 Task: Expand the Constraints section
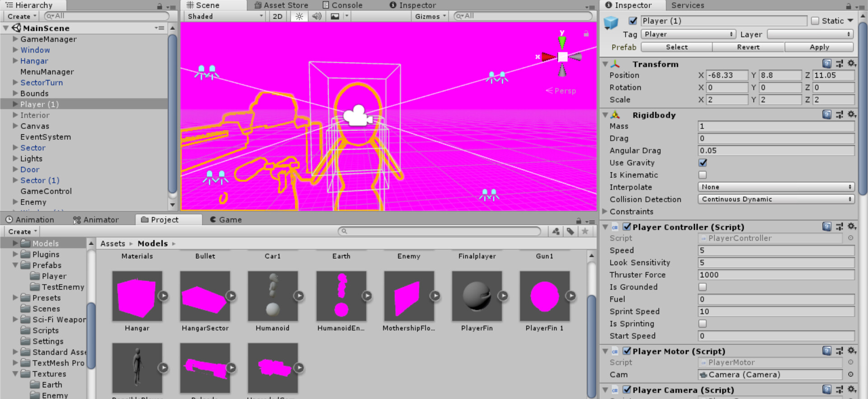tap(605, 212)
